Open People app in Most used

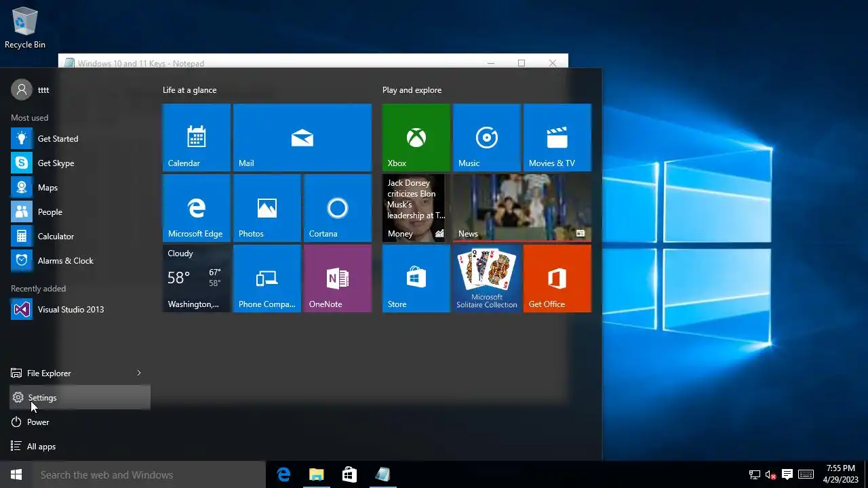(x=80, y=212)
